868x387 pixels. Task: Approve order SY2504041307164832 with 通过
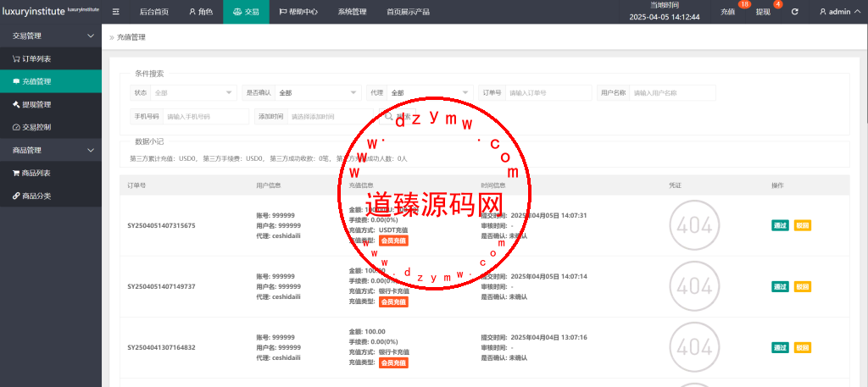[x=780, y=348]
